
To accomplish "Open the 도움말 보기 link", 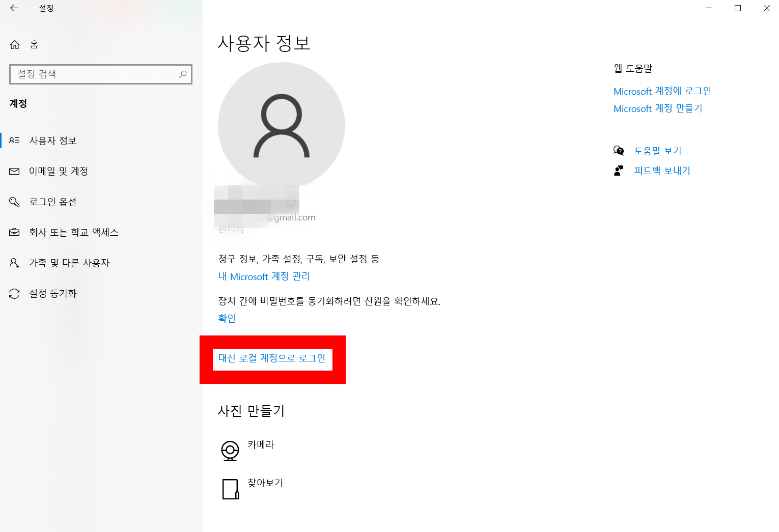I will [x=657, y=151].
